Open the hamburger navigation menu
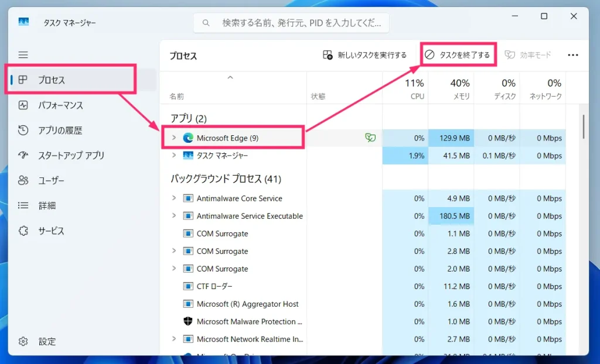 (23, 54)
